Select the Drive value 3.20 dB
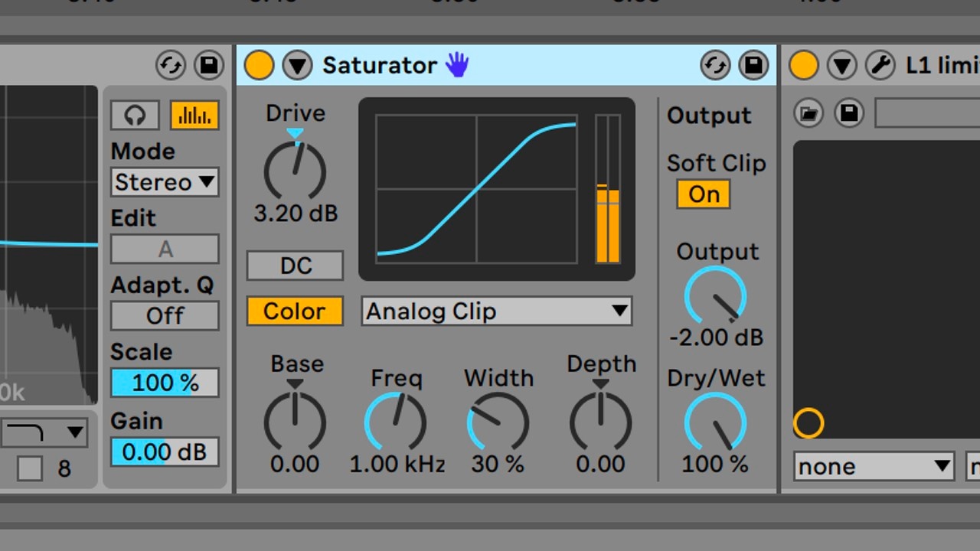Viewport: 980px width, 551px height. (296, 214)
